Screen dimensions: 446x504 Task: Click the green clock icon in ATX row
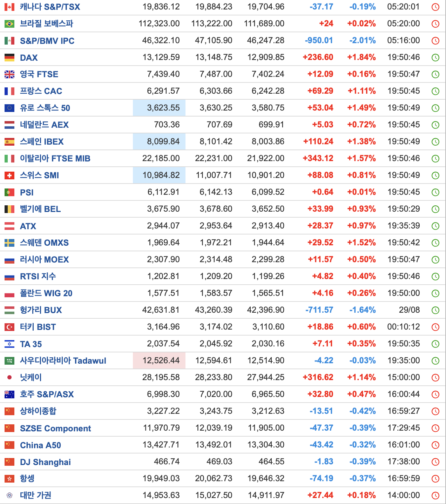click(435, 226)
